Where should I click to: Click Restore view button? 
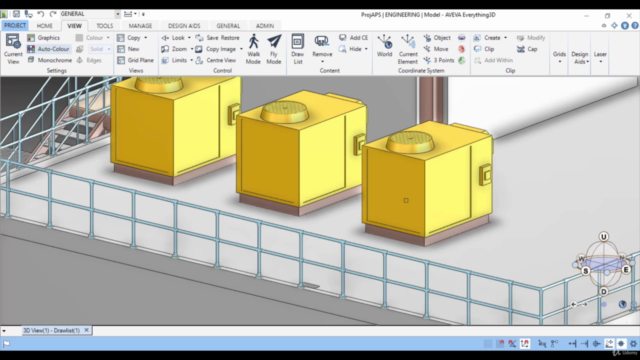(230, 38)
